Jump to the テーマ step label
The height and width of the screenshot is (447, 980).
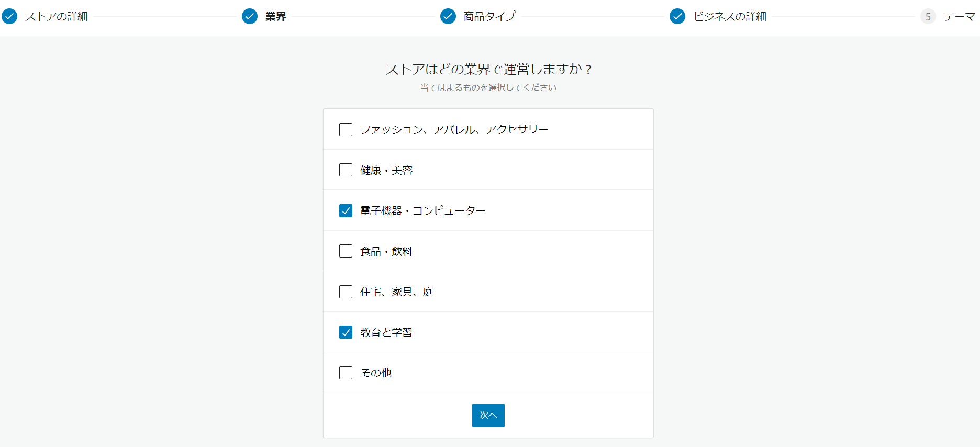(x=959, y=17)
